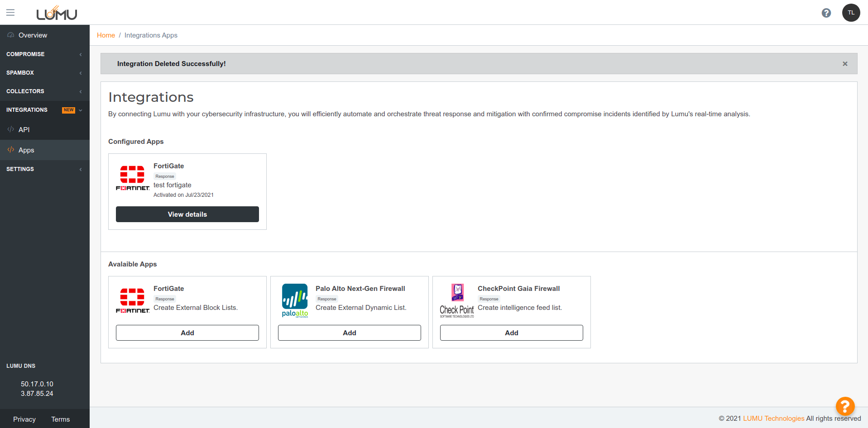Open the help question mark icon in header
The width and height of the screenshot is (868, 428).
826,13
